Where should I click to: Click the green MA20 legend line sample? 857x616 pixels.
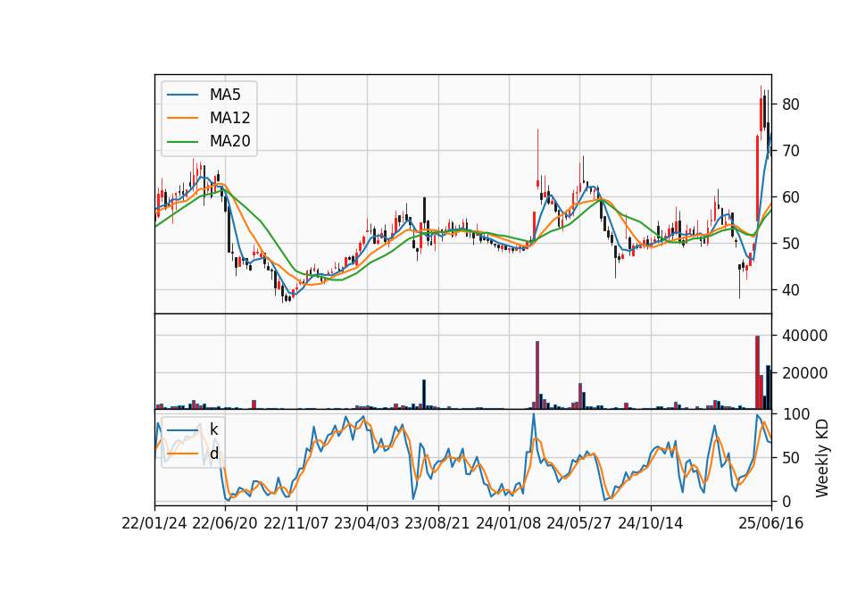182,141
